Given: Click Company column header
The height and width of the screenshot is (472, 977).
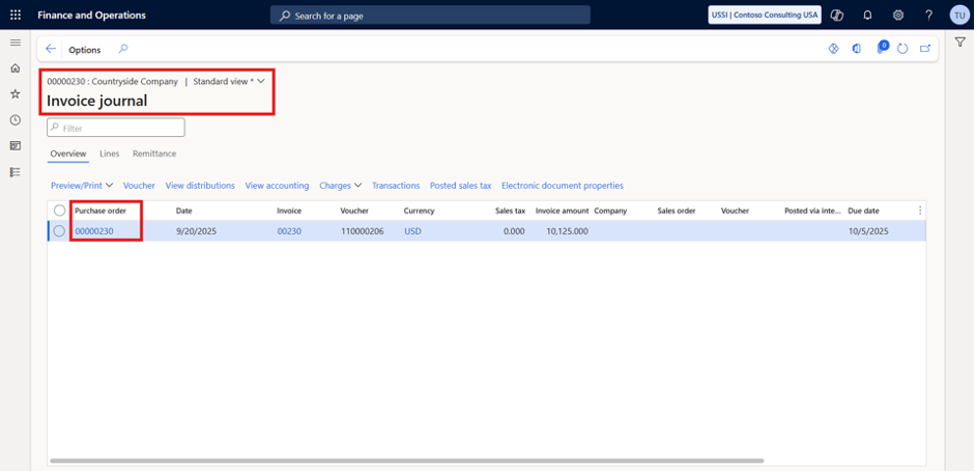Looking at the screenshot, I should pyautogui.click(x=611, y=210).
